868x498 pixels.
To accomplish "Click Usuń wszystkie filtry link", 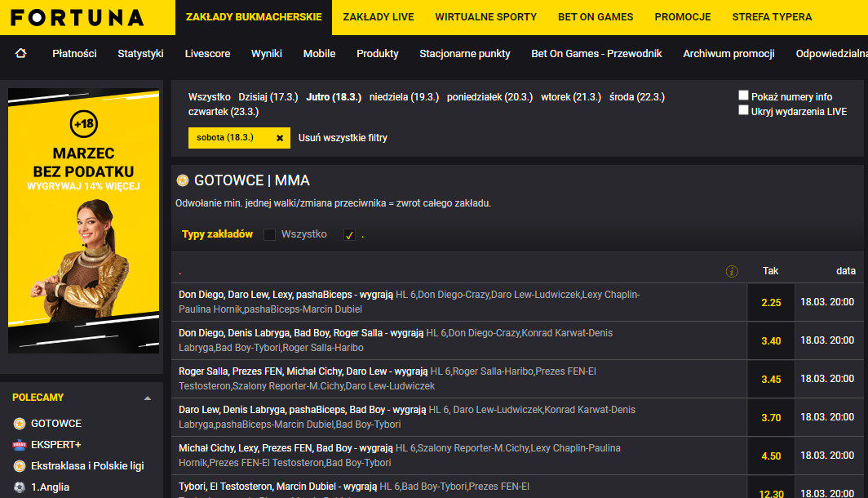I will (343, 138).
